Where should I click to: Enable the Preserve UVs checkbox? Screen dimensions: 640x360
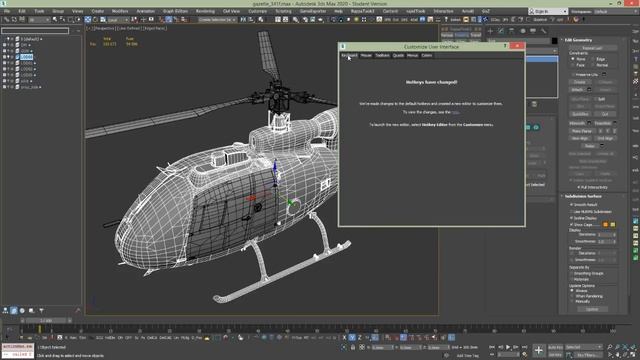(x=573, y=75)
